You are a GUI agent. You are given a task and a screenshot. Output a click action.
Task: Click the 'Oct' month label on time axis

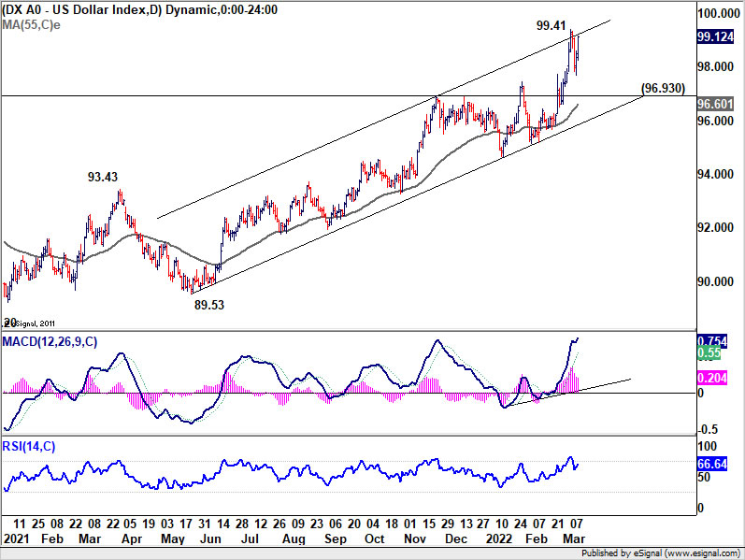[375, 539]
